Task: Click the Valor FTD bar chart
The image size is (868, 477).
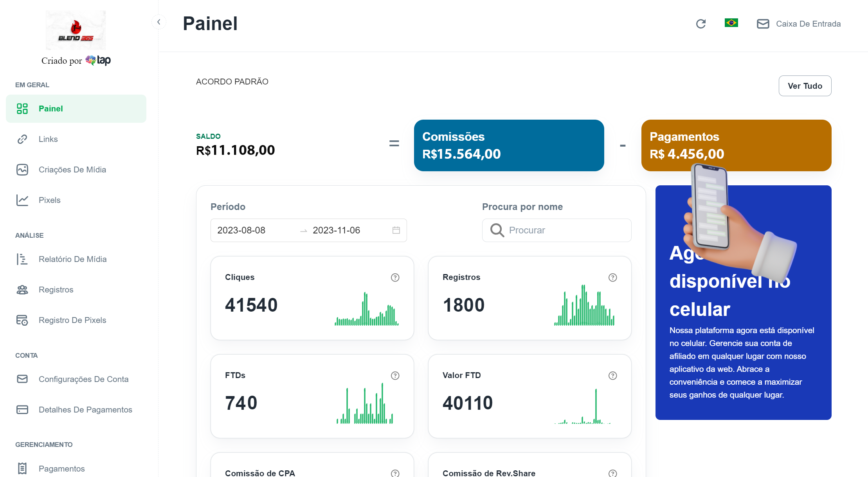Action: click(x=582, y=406)
